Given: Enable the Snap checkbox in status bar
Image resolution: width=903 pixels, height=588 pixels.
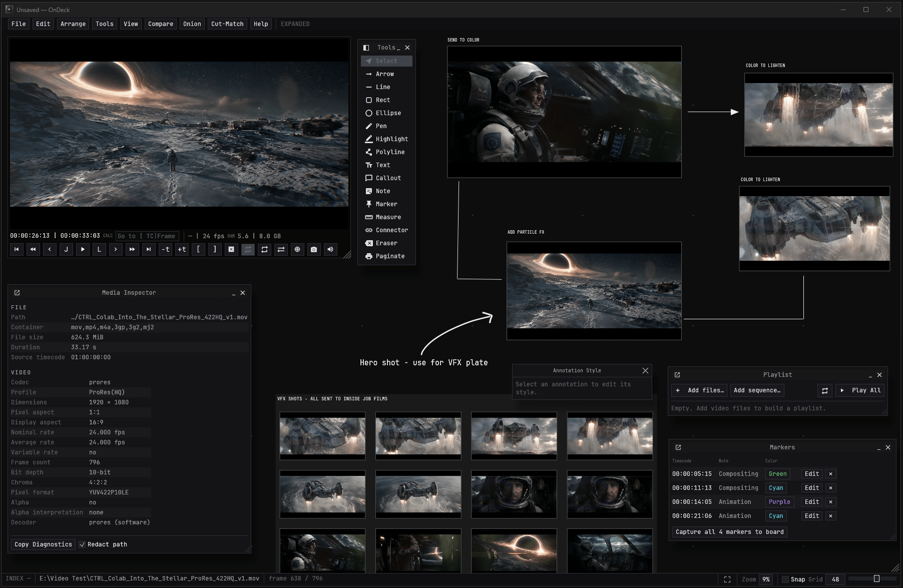Looking at the screenshot, I should point(785,579).
